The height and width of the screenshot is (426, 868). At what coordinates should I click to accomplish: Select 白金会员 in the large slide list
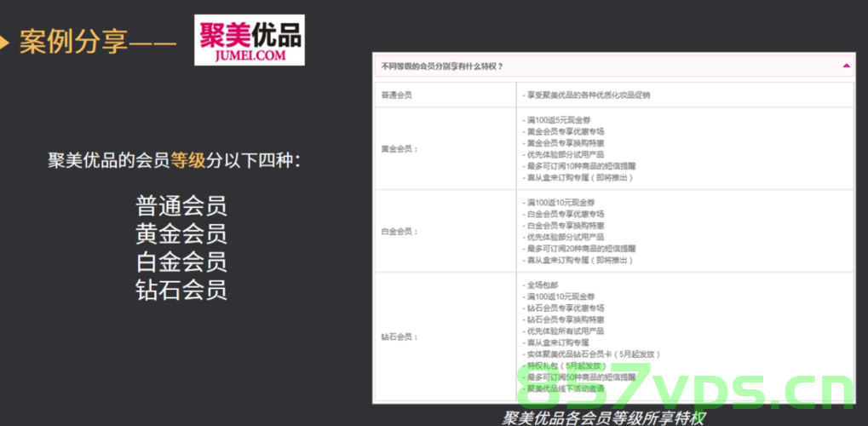(181, 262)
